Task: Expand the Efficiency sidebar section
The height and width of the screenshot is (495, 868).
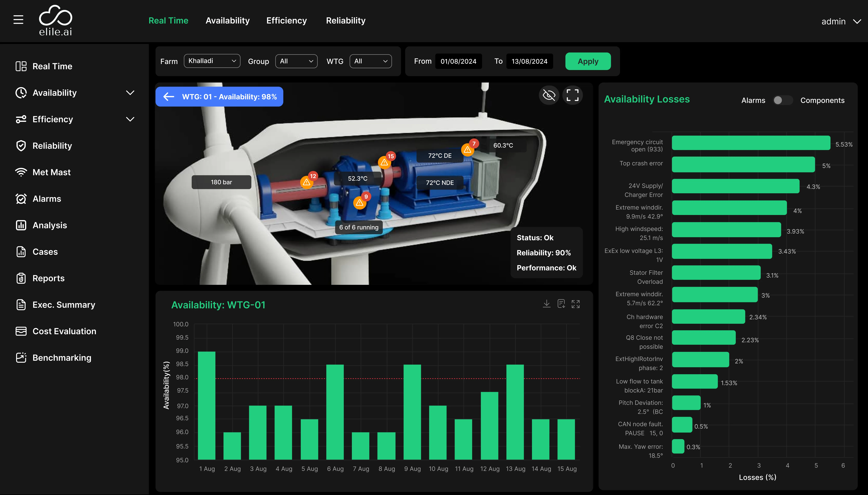Action: point(130,119)
